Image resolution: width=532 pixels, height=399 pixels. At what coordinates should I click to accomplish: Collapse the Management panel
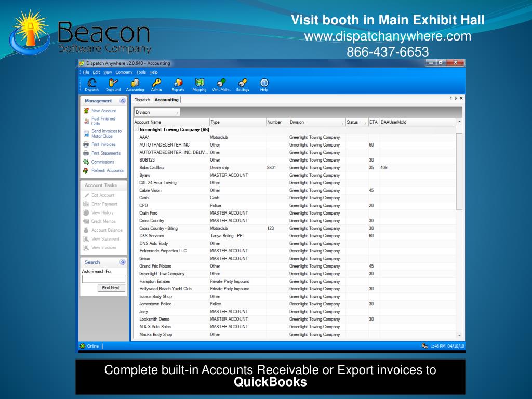pyautogui.click(x=123, y=101)
